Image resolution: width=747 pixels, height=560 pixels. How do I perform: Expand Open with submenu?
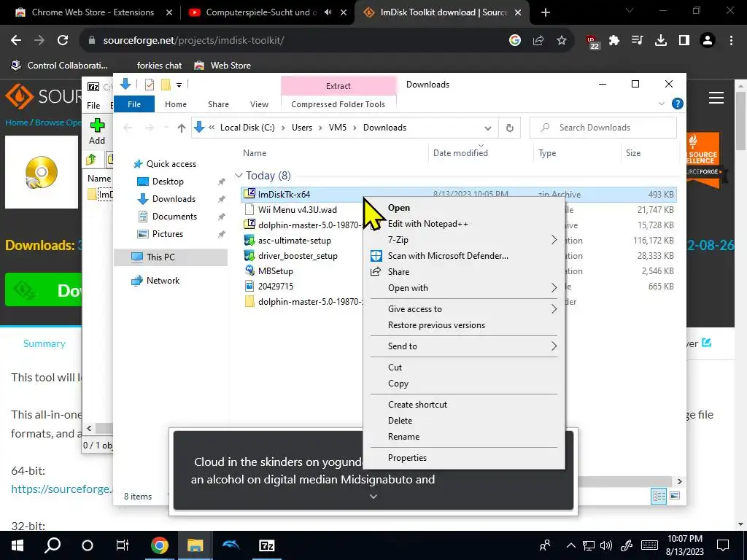[554, 287]
